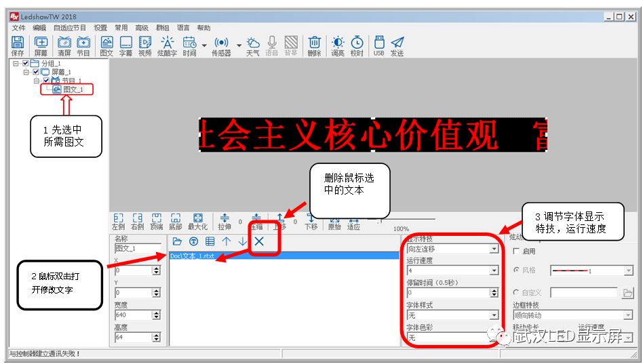The image size is (643, 364).
Task: Collapse the 节目_1 tree node
Action: [37, 81]
